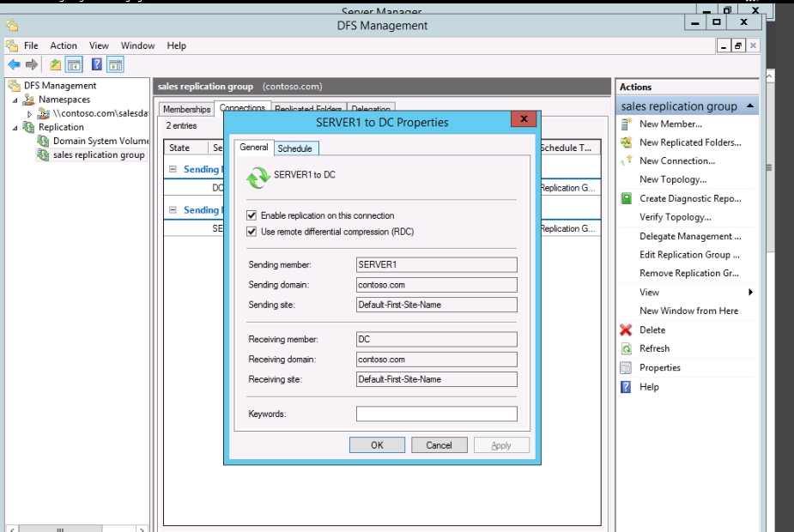This screenshot has width=794, height=532.
Task: Click Delegate Management action
Action: tap(690, 236)
